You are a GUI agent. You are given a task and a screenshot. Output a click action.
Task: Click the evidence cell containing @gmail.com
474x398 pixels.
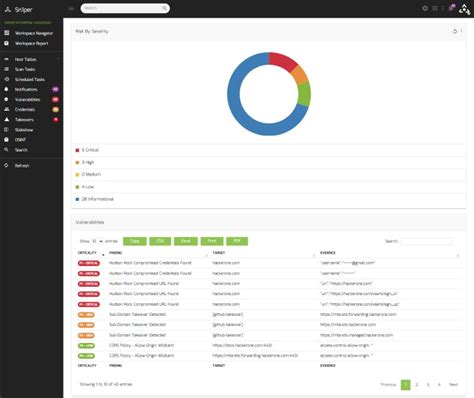pos(348,263)
